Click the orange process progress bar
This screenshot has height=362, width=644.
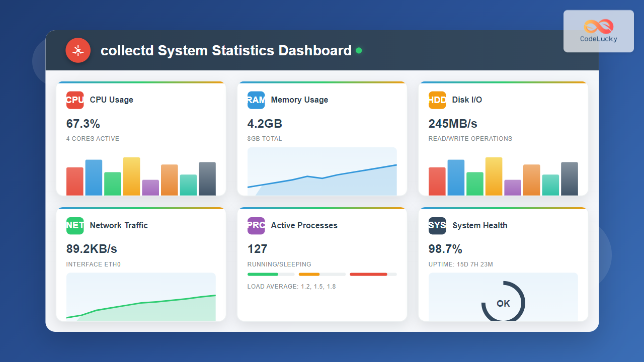pos(309,274)
